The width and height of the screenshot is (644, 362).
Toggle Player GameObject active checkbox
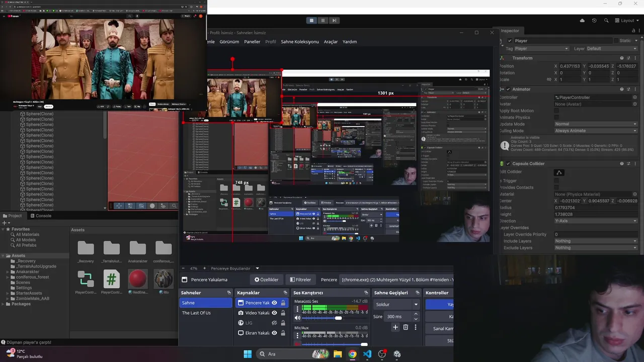point(510,41)
